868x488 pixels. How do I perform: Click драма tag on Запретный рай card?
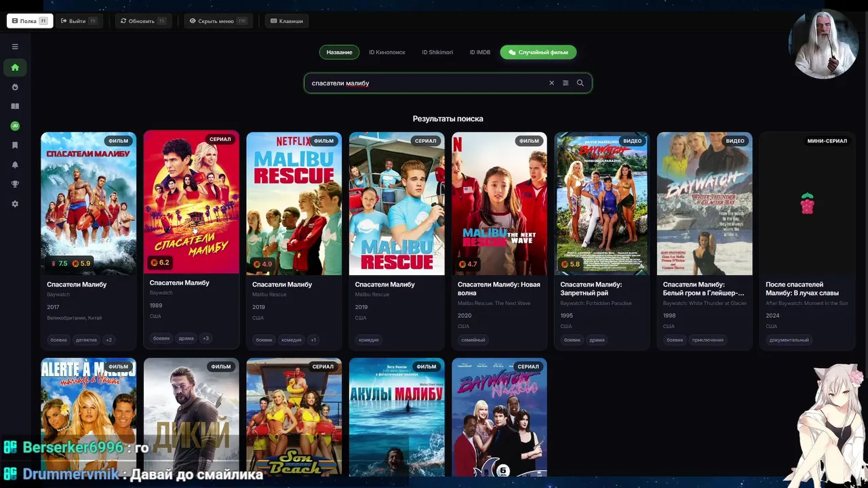click(x=597, y=340)
